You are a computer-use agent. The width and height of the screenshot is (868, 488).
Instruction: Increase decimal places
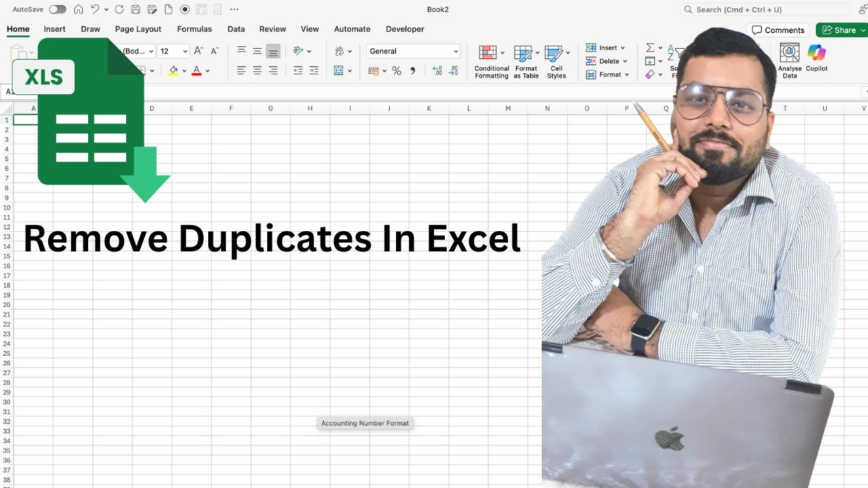[437, 70]
